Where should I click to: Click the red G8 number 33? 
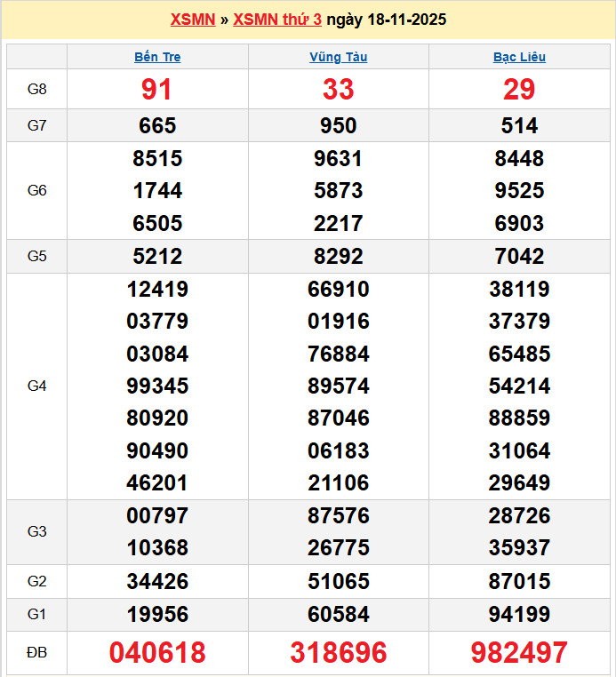(x=338, y=89)
